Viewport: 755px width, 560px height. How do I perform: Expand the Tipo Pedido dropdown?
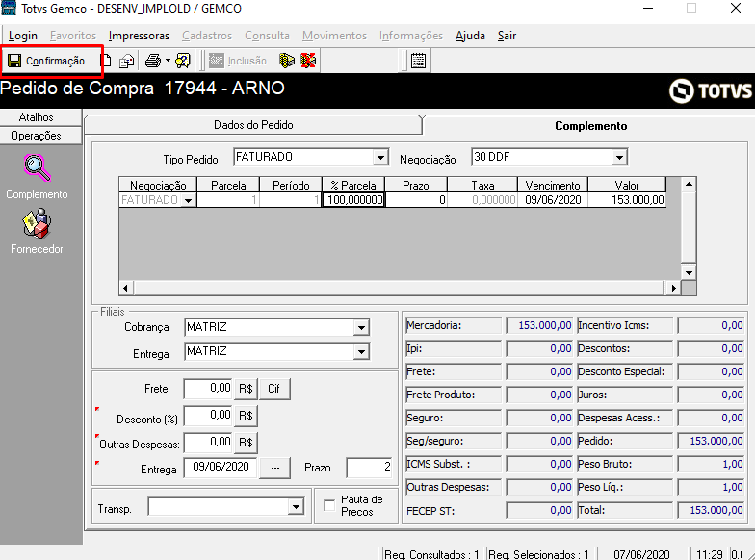pyautogui.click(x=380, y=158)
